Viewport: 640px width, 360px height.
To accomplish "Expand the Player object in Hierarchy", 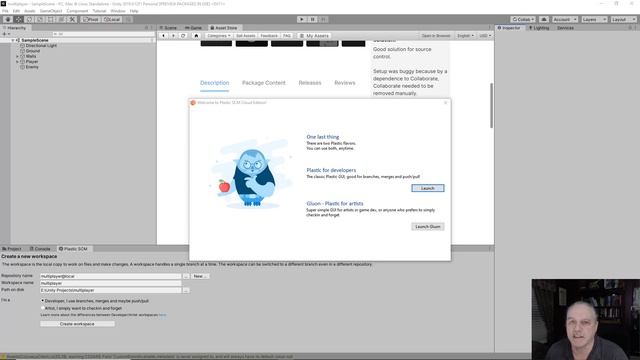I will coord(17,62).
